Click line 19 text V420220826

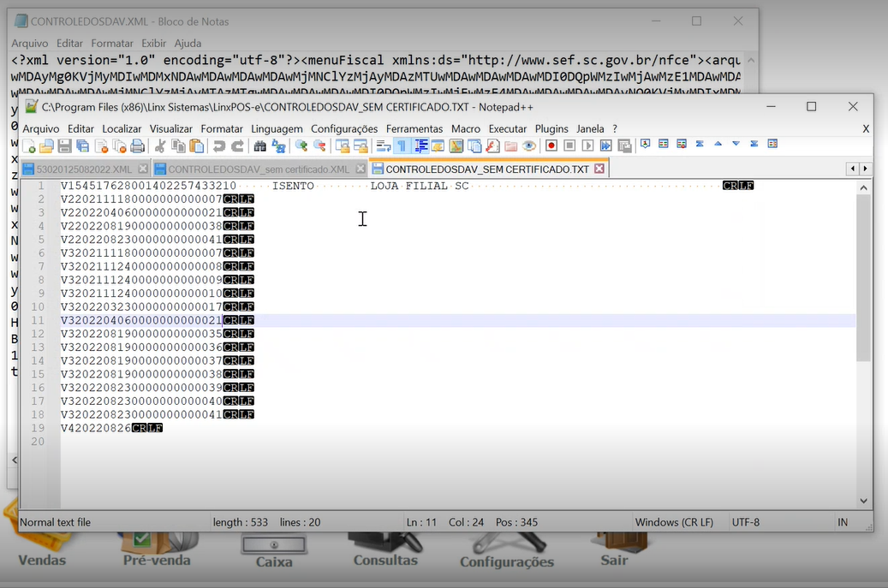96,428
